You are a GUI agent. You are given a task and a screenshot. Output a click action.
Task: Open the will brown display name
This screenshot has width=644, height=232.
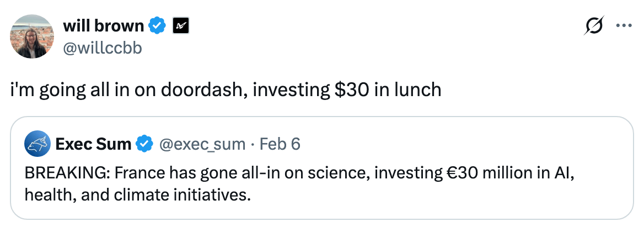[104, 25]
